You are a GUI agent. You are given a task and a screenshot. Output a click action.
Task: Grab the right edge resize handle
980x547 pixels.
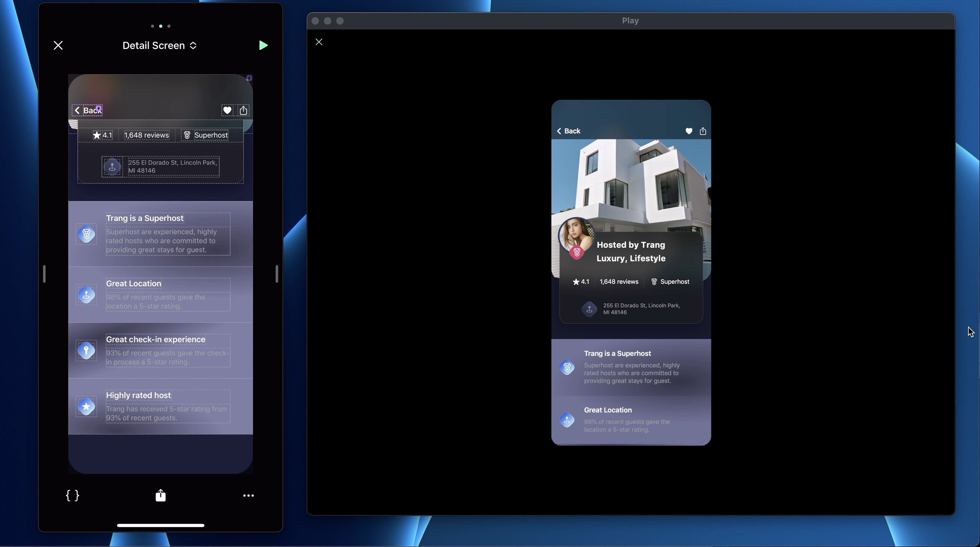coord(277,274)
